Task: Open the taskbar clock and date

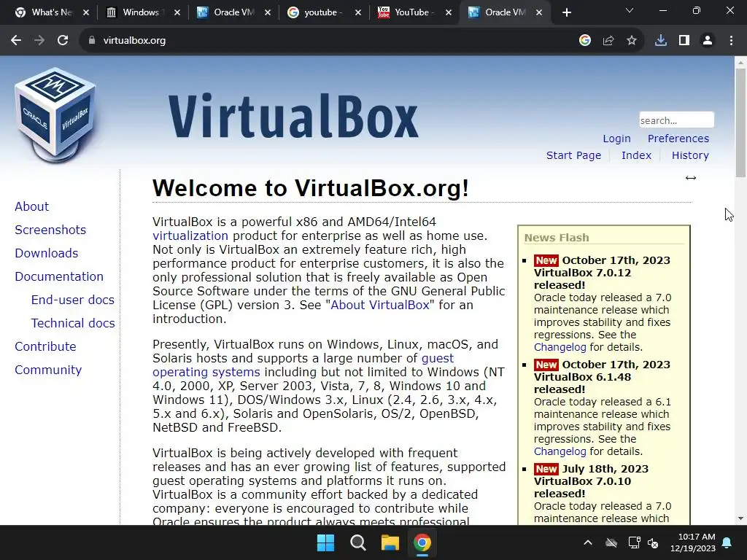Action: point(693,542)
